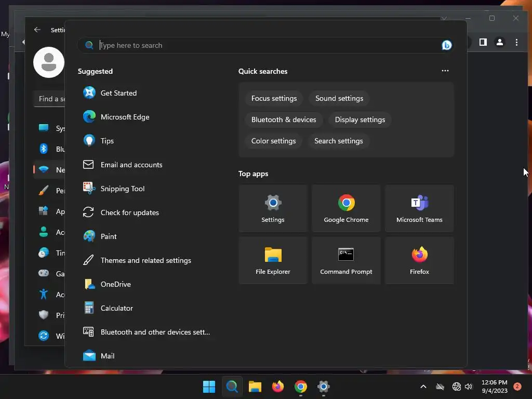Select Windows Update in Settings sidebar
Image resolution: width=532 pixels, height=399 pixels.
click(x=49, y=336)
